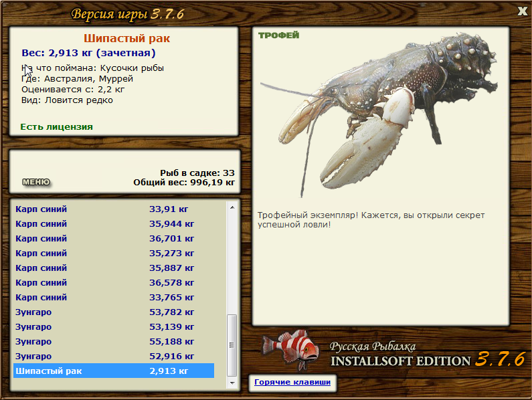
Task: Click the Общий вес: 996,19 кг text
Action: pos(184,183)
